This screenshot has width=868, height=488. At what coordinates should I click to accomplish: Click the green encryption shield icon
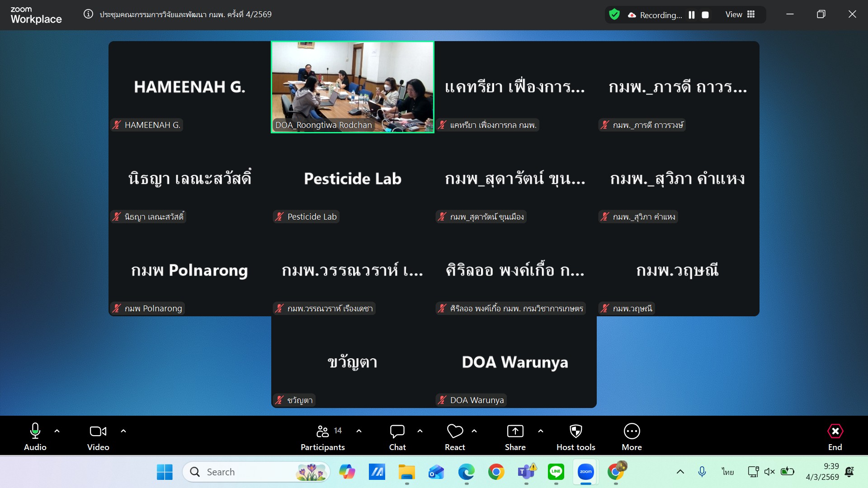coord(614,14)
